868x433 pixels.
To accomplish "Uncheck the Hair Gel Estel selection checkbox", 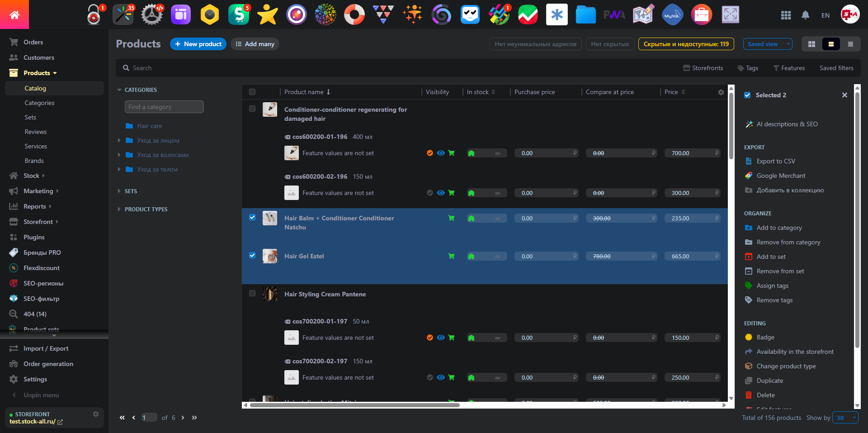I will pyautogui.click(x=252, y=255).
